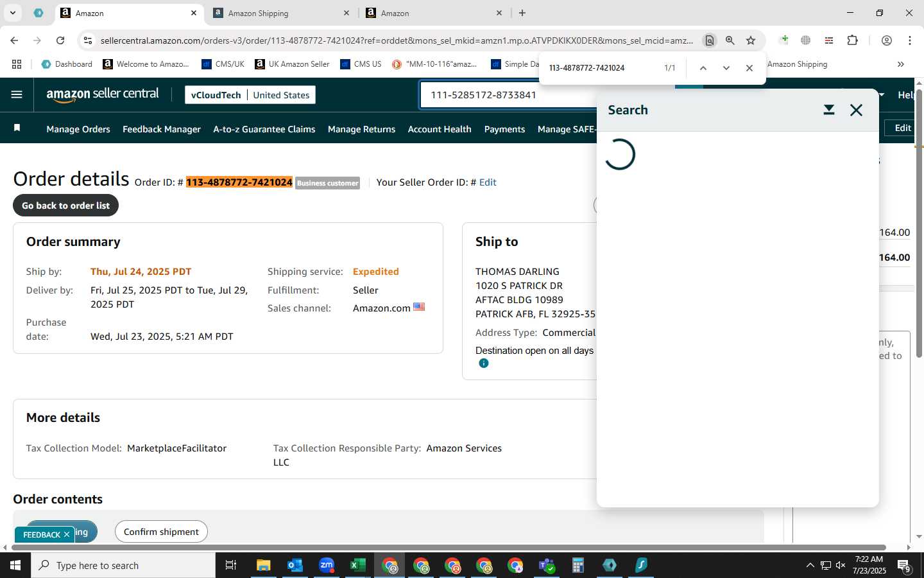
Task: Open Windows Start menu
Action: point(15,565)
